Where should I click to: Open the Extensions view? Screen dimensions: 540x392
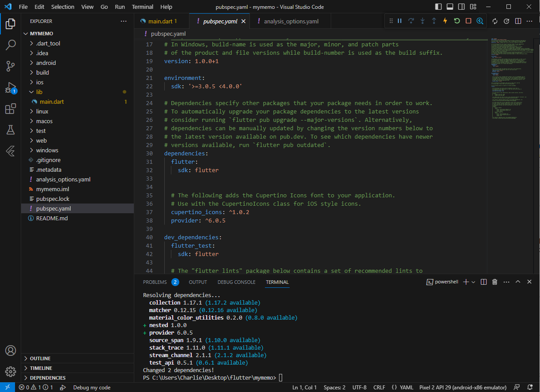pos(11,109)
